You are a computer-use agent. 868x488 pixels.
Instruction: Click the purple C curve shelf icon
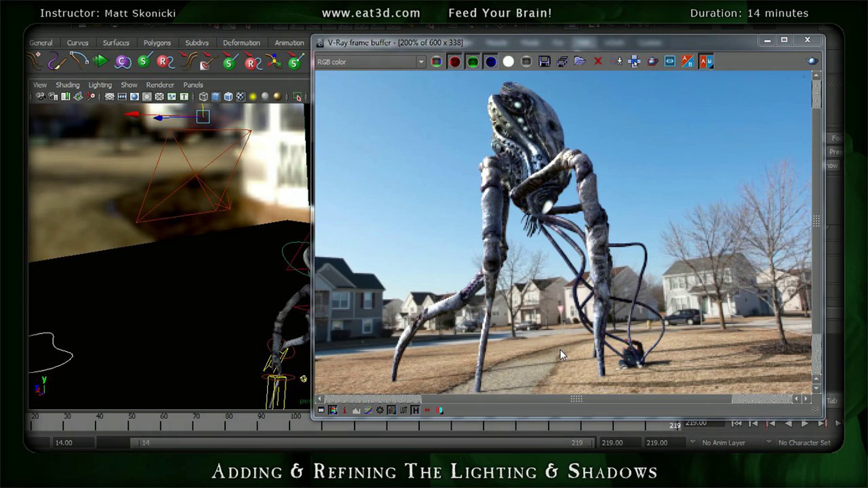[123, 62]
